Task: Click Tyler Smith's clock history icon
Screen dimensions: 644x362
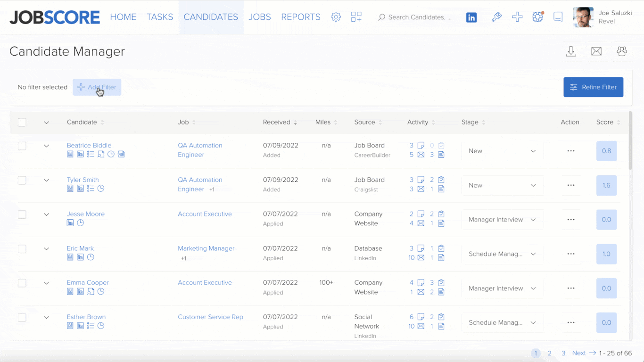Action: pos(101,189)
